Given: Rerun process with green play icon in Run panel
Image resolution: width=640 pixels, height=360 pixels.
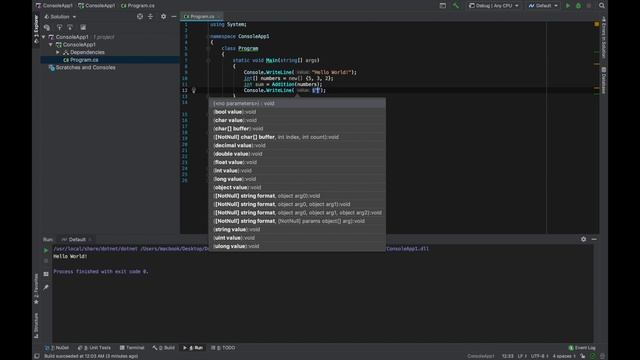Looking at the screenshot, I should coord(46,250).
